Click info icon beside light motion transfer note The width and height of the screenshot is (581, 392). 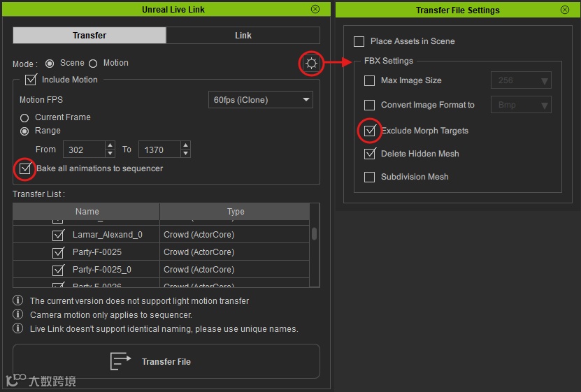[x=17, y=300]
